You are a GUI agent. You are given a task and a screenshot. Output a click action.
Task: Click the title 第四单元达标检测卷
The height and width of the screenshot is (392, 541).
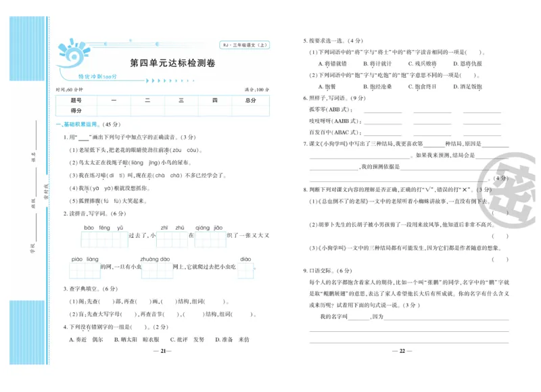(174, 62)
